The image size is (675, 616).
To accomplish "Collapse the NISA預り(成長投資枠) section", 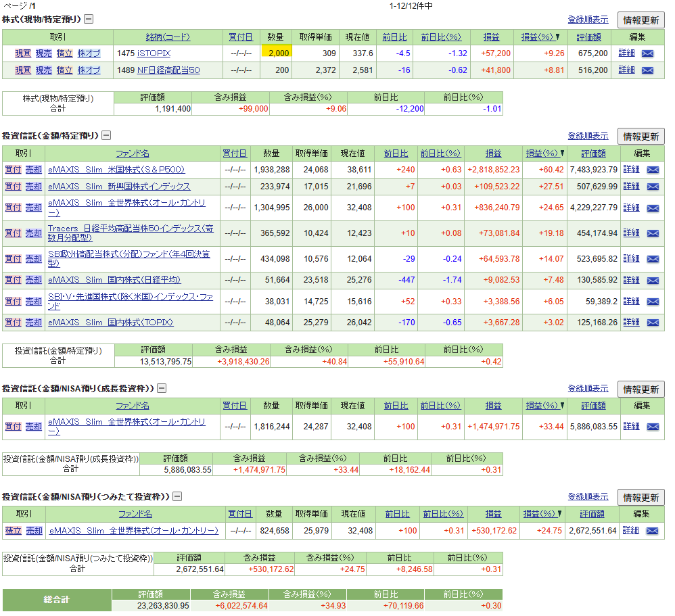I will (x=162, y=388).
